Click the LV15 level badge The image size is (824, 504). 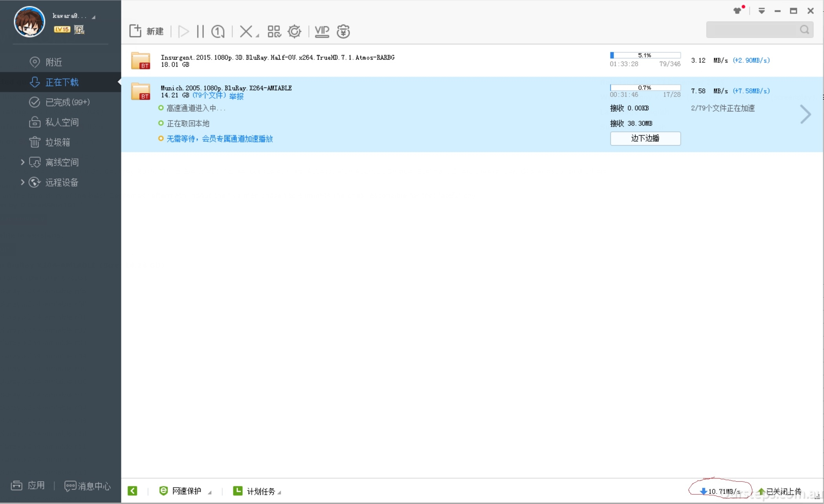coord(62,29)
